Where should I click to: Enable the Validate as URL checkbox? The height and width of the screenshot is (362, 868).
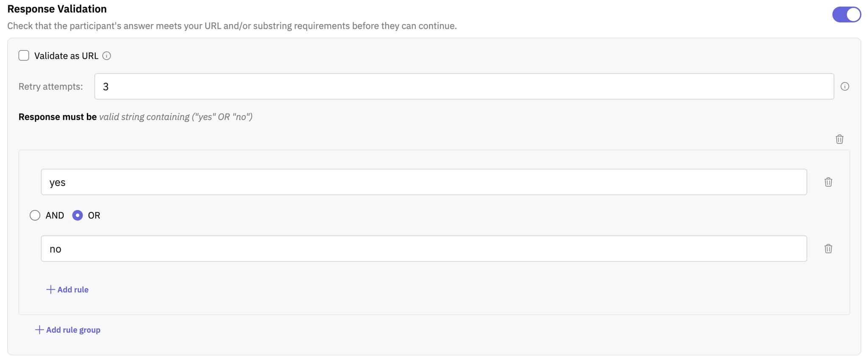coord(24,55)
